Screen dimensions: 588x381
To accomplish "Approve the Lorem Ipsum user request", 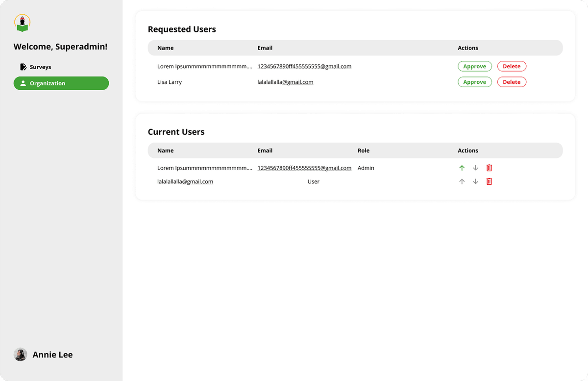I will (474, 66).
